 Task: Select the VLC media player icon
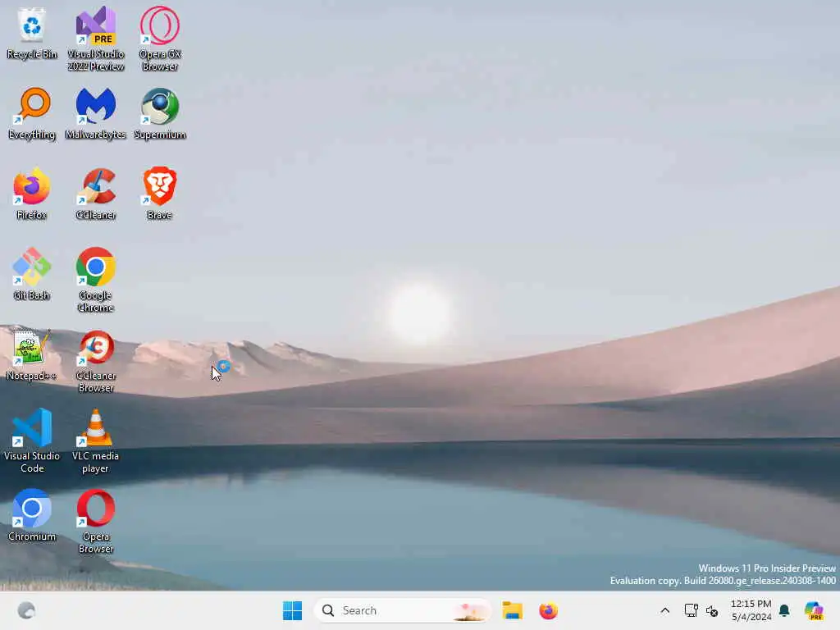point(96,441)
